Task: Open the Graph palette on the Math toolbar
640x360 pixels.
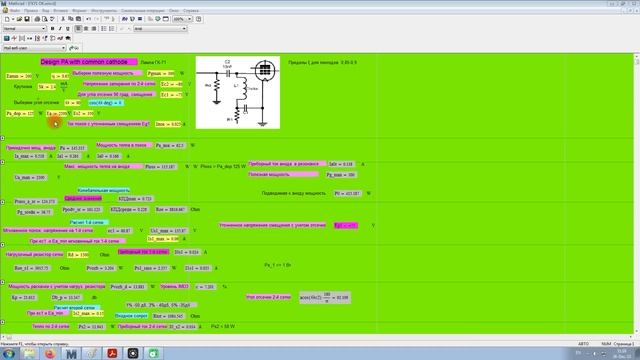Action: click(14, 38)
